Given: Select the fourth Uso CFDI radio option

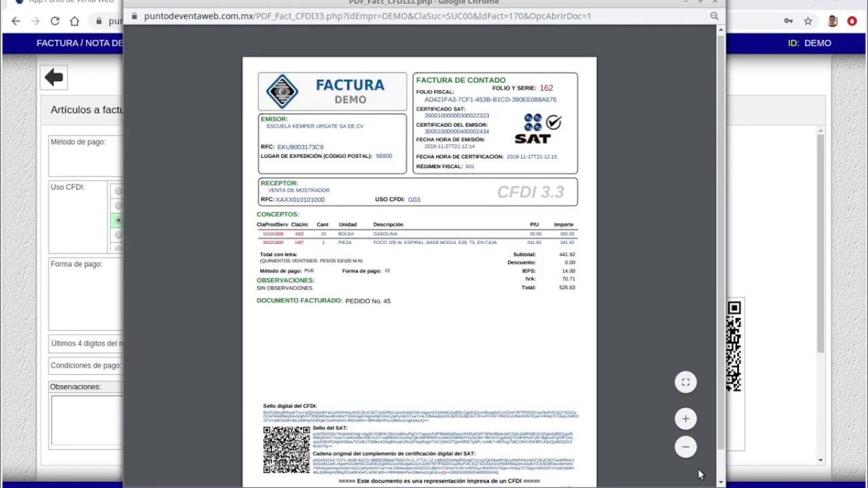Looking at the screenshot, I should [x=119, y=235].
